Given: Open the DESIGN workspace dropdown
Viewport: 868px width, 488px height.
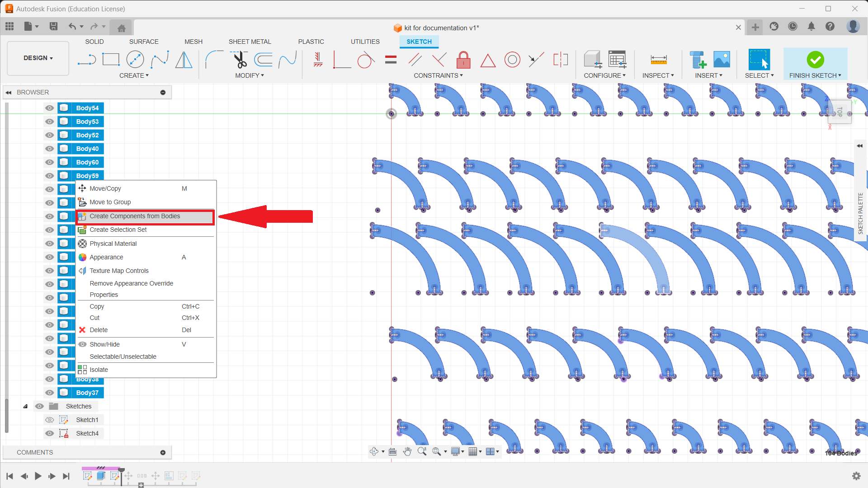Looking at the screenshot, I should click(x=38, y=58).
